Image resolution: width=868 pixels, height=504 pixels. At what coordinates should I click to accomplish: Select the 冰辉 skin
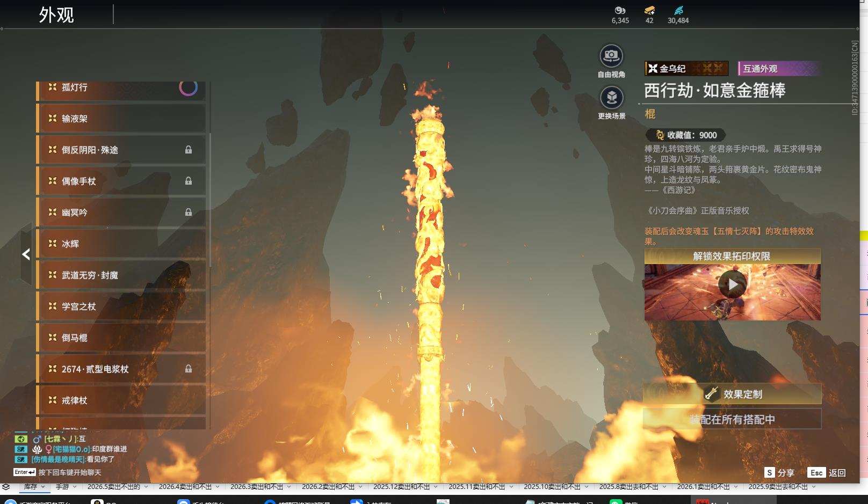[x=121, y=244]
